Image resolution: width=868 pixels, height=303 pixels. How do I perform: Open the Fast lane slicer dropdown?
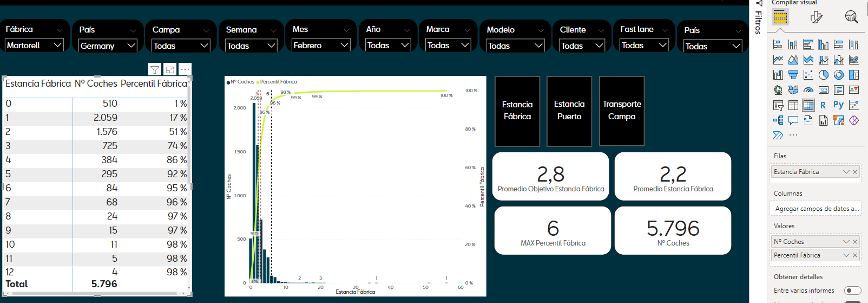pos(644,46)
